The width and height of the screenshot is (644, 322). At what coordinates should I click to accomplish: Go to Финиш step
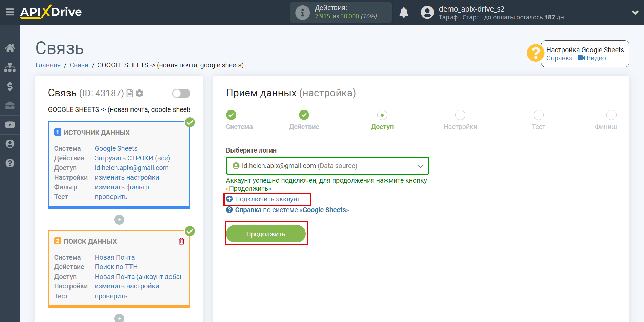[x=611, y=115]
